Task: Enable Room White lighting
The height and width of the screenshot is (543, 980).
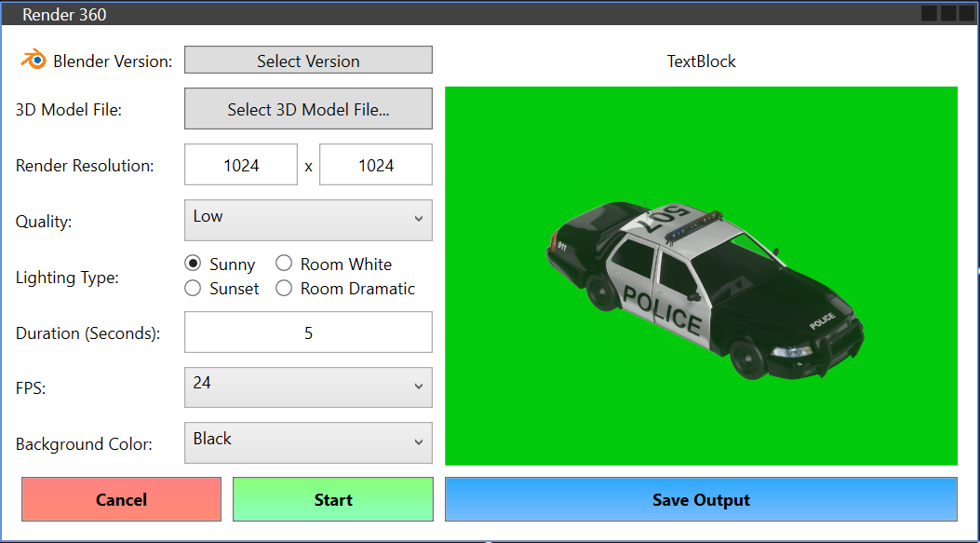Action: (x=284, y=264)
